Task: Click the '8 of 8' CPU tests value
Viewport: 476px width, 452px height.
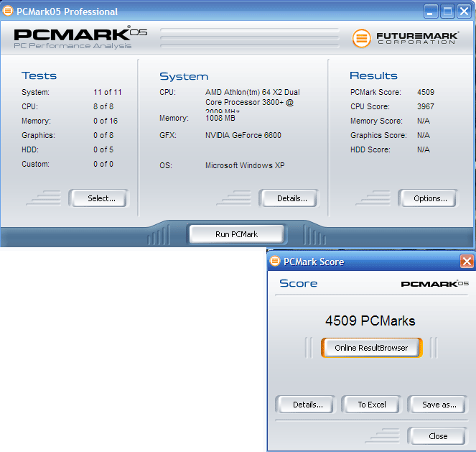Action: point(103,106)
